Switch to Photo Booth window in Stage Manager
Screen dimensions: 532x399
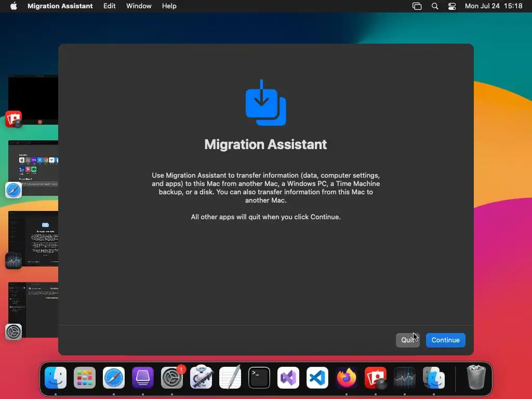point(33,100)
